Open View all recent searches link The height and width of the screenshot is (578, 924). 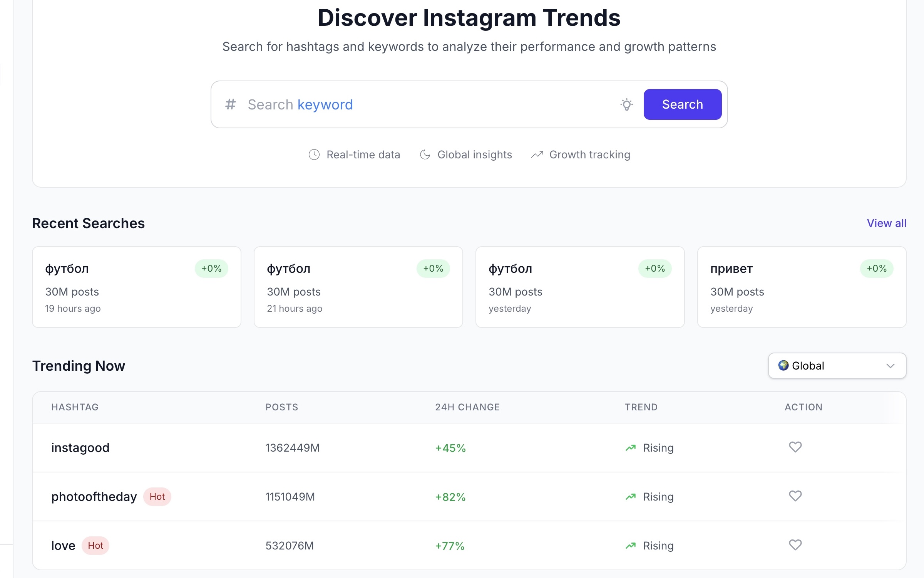(886, 223)
